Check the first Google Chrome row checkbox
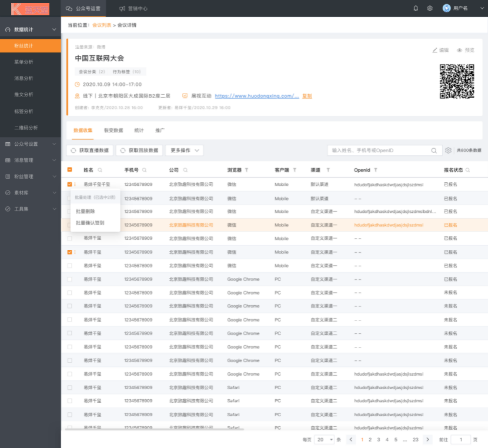The image size is (488, 448). [x=69, y=279]
